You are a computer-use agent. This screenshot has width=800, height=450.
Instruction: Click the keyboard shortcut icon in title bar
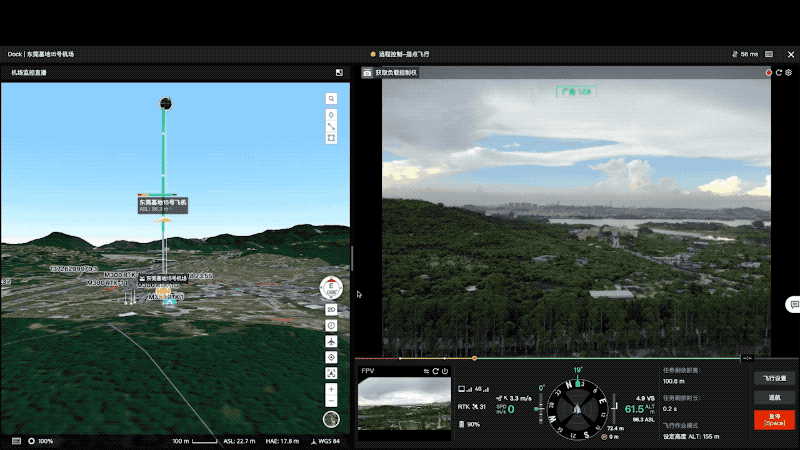click(x=769, y=54)
